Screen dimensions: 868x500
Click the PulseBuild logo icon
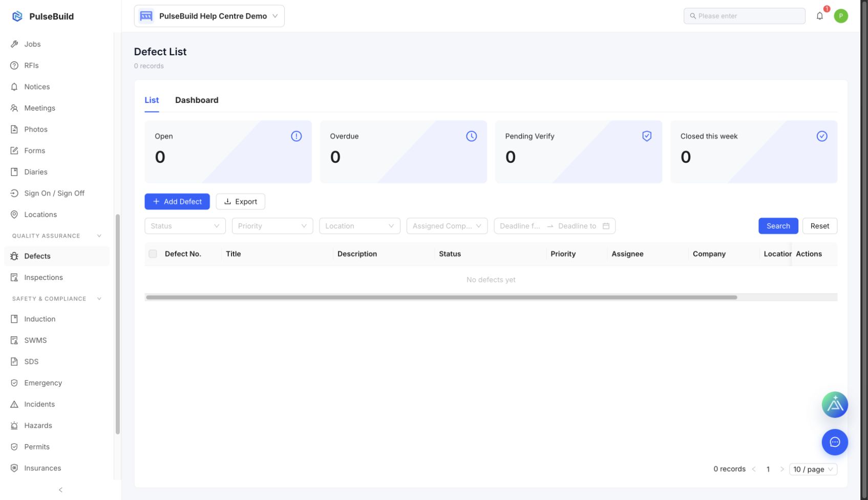17,16
